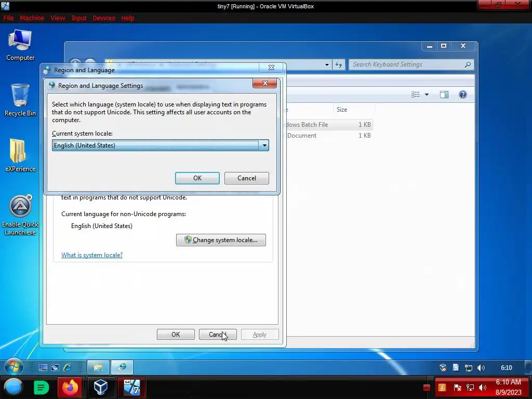
Task: Open the VirtualBox Help menu
Action: (128, 18)
